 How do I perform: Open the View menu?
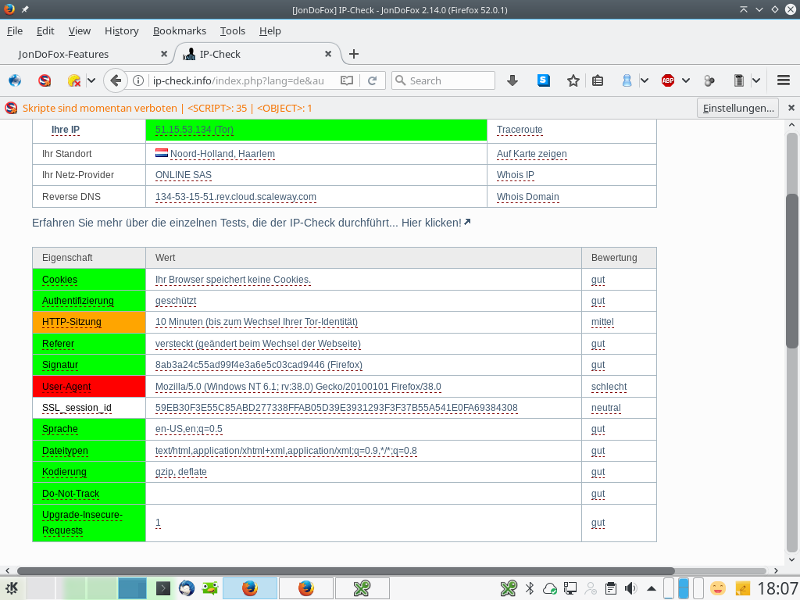[80, 31]
